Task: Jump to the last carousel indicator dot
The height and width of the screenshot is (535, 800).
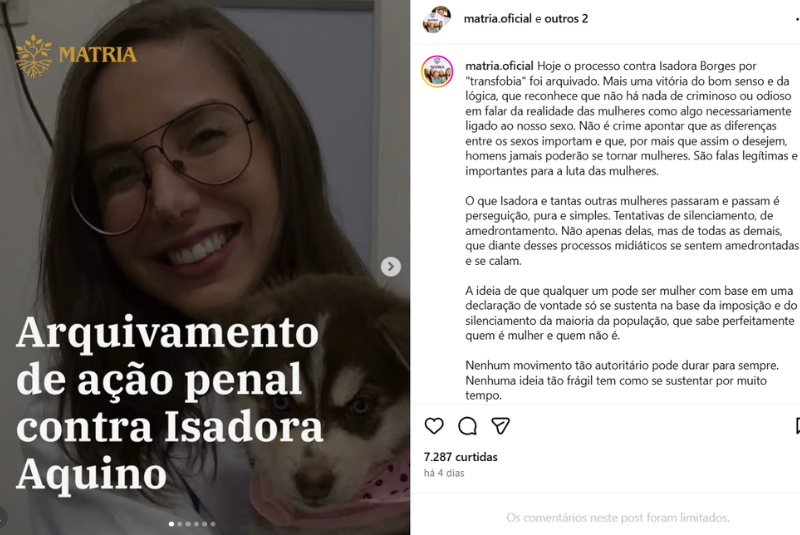Action: coord(213,524)
